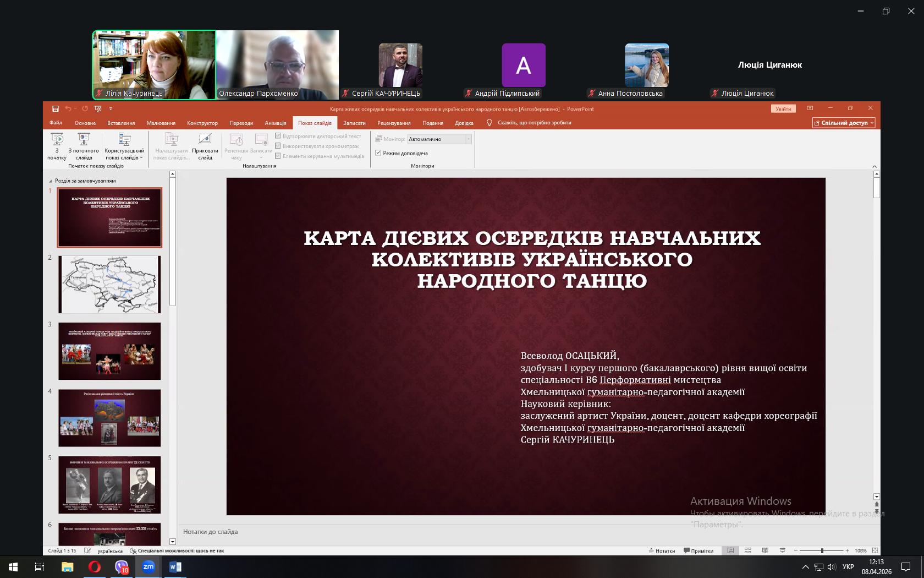Click 'Приховати слайд' hide slide icon
The height and width of the screenshot is (578, 924).
tap(205, 146)
